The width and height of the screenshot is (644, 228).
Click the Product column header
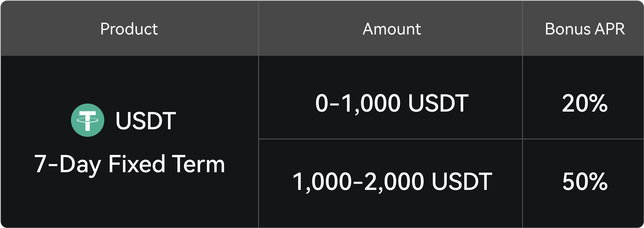[x=129, y=29]
